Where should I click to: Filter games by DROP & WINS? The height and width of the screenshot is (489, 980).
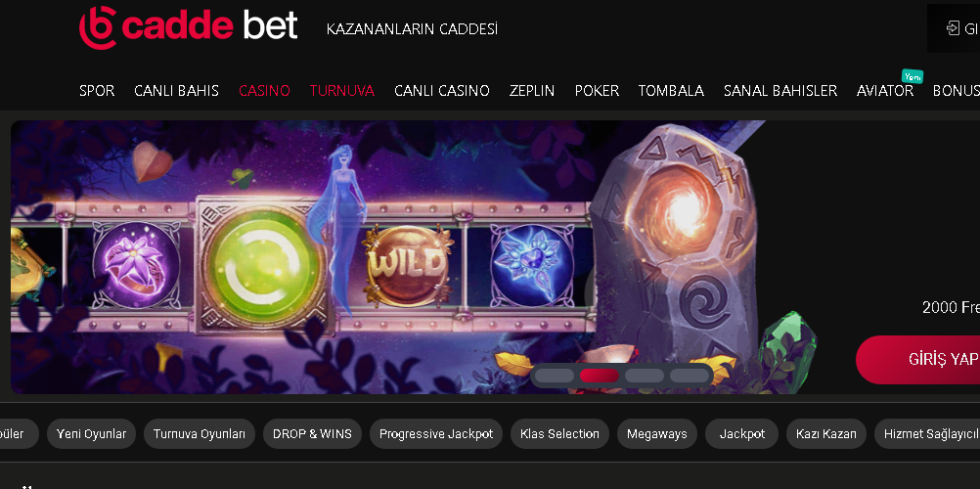313,434
